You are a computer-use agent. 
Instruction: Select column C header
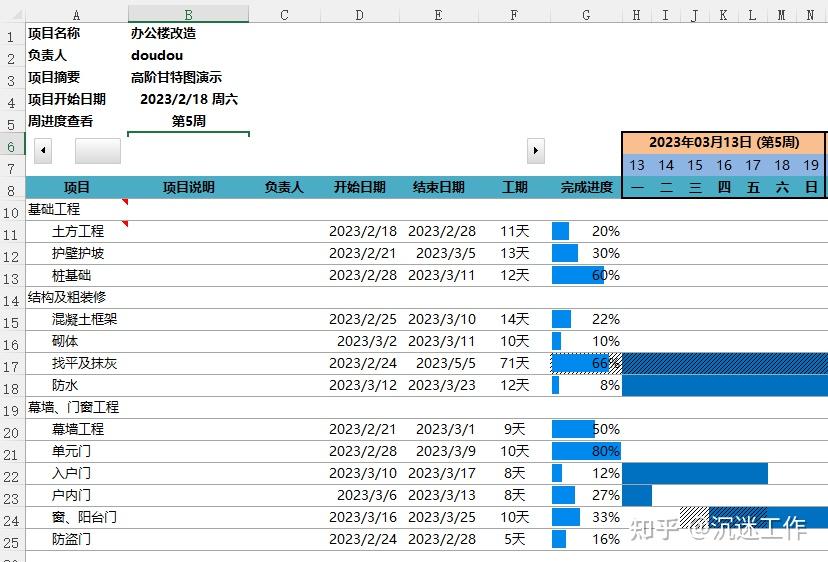(284, 15)
